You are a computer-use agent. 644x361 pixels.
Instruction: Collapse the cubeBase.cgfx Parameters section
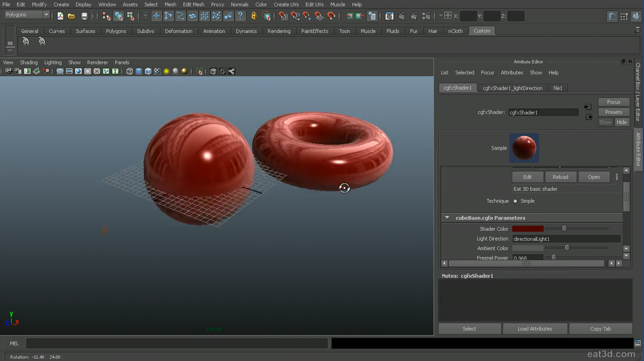click(447, 217)
